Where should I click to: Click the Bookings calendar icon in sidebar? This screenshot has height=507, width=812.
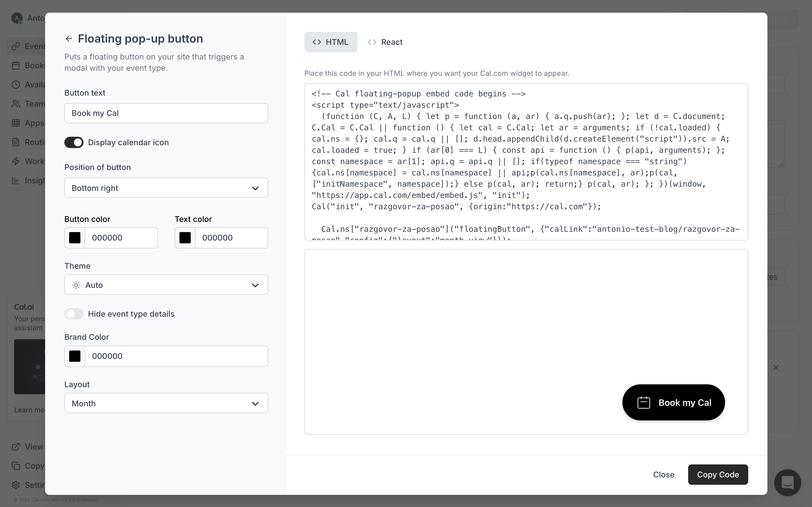point(16,65)
